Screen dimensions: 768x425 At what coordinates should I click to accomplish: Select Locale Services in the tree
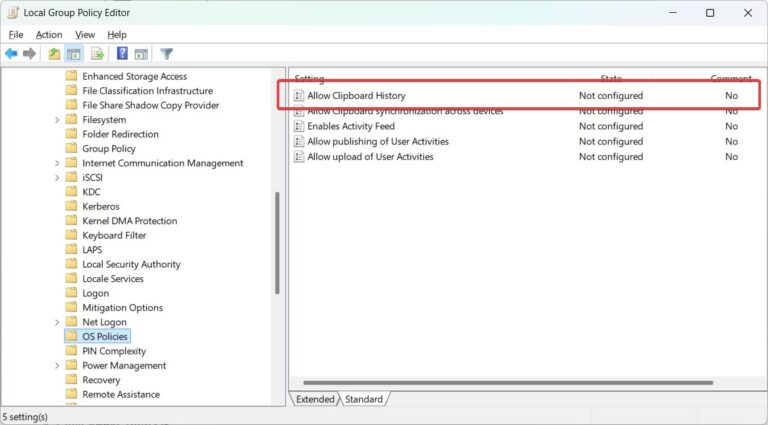113,279
